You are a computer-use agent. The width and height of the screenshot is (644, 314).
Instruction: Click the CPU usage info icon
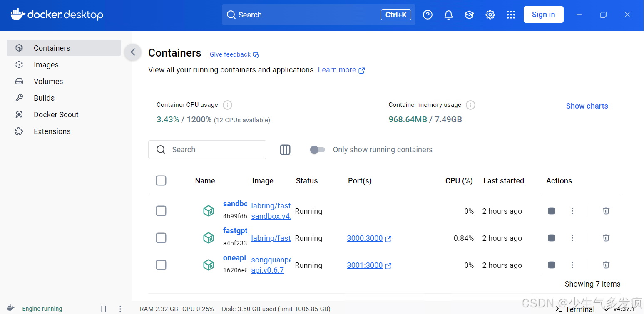point(227,105)
